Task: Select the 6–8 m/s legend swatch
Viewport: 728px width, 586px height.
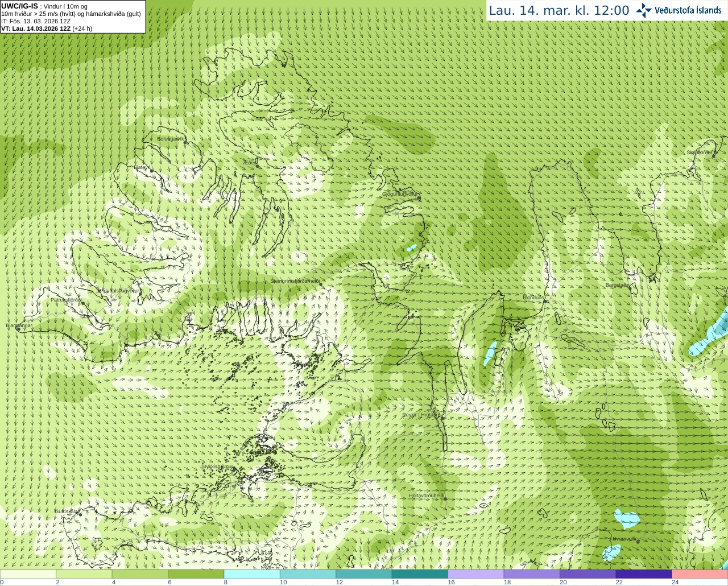Action: [x=196, y=574]
